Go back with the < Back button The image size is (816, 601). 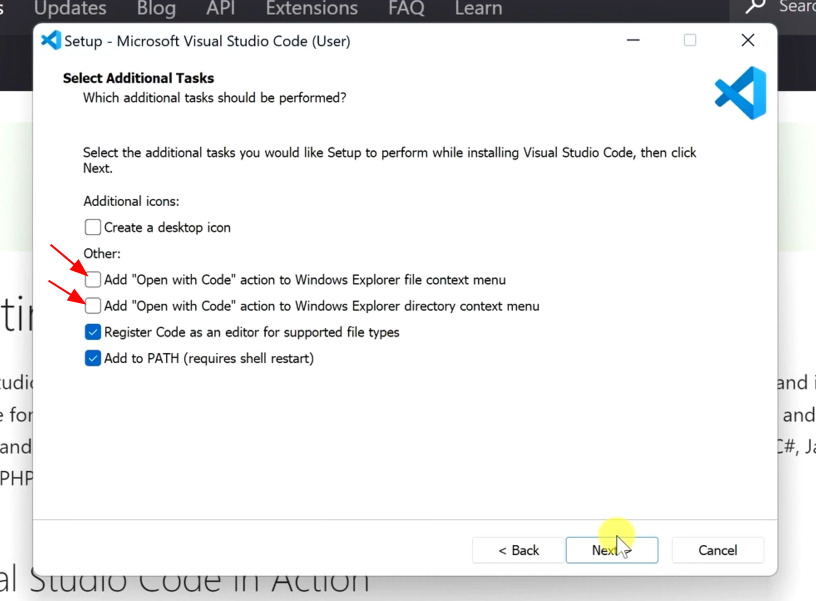coord(518,550)
